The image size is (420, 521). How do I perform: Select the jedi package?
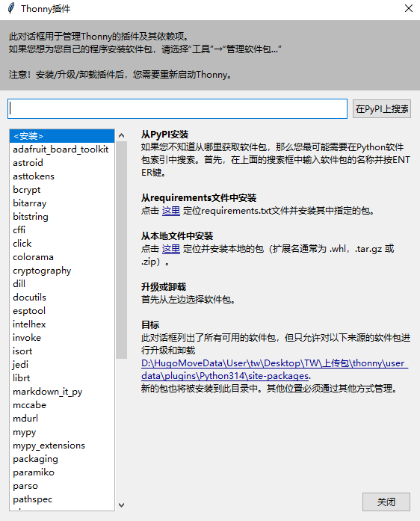pos(62,365)
